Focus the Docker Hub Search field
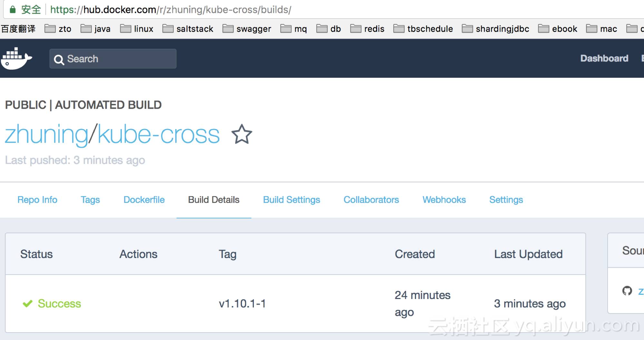The image size is (644, 340). click(113, 59)
